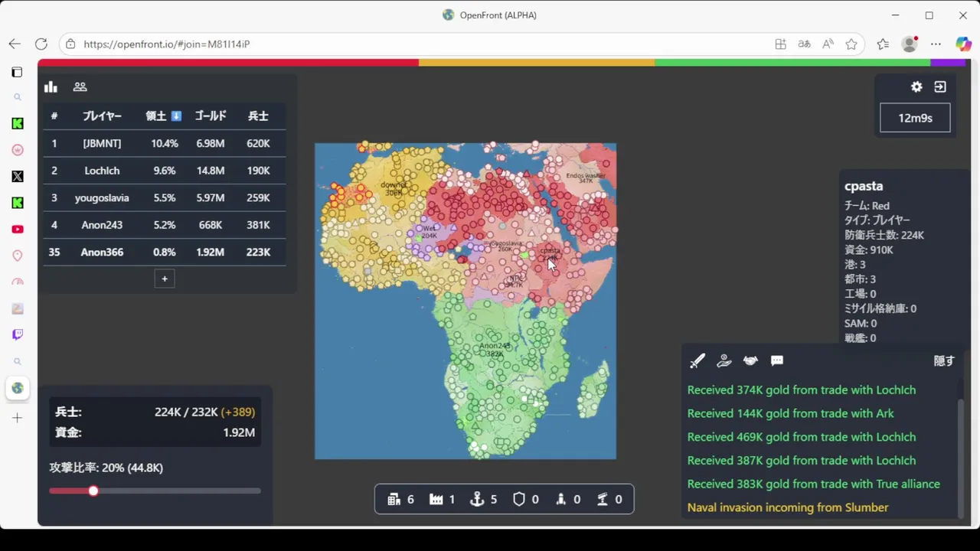Toggle handshake alliance events filter

(x=750, y=361)
